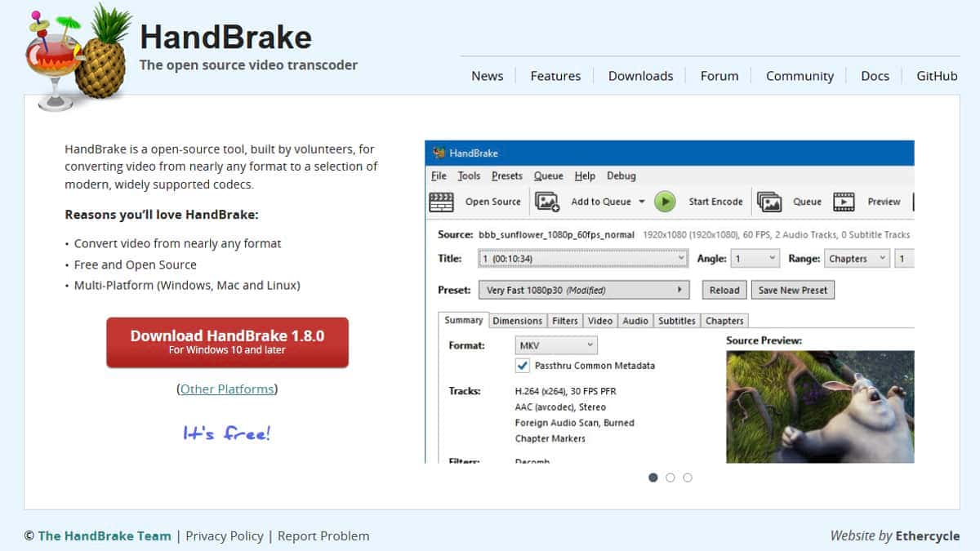
Task: Click Download HandBrake 1.8.0
Action: click(226, 341)
